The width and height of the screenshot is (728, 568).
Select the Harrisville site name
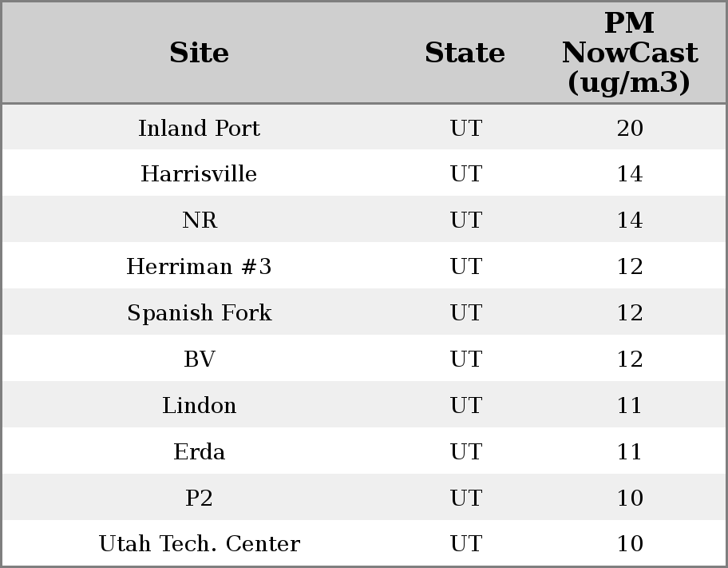(x=199, y=174)
